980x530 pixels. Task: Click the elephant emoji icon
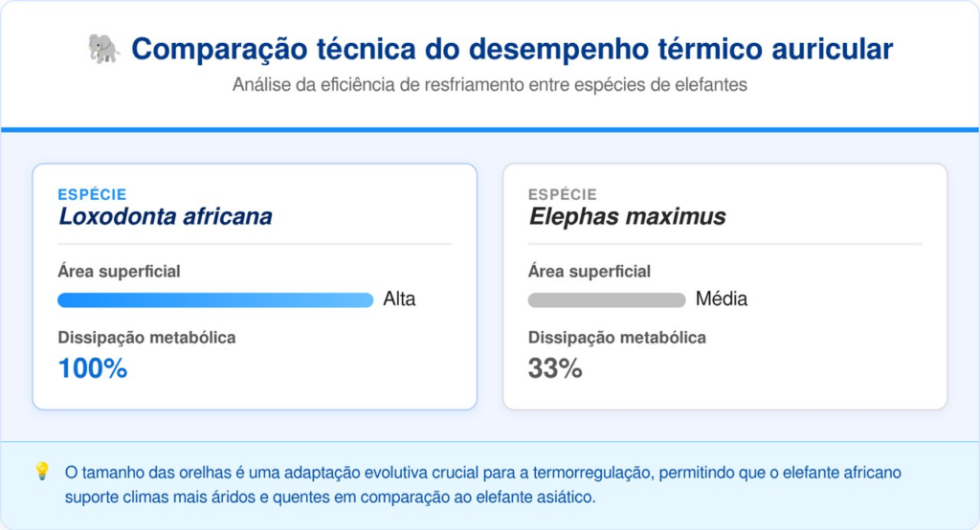pos(102,49)
